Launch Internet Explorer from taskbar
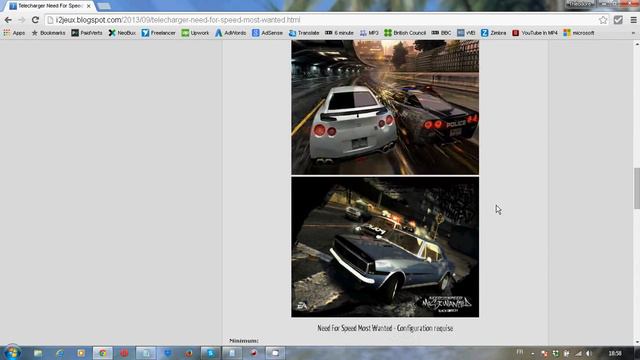Screen dimensions: 640x360 point(60,353)
